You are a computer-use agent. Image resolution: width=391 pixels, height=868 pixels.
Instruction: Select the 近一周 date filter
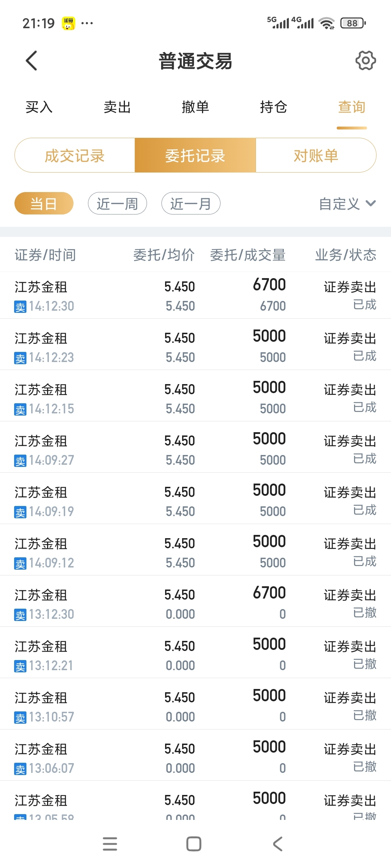point(117,203)
